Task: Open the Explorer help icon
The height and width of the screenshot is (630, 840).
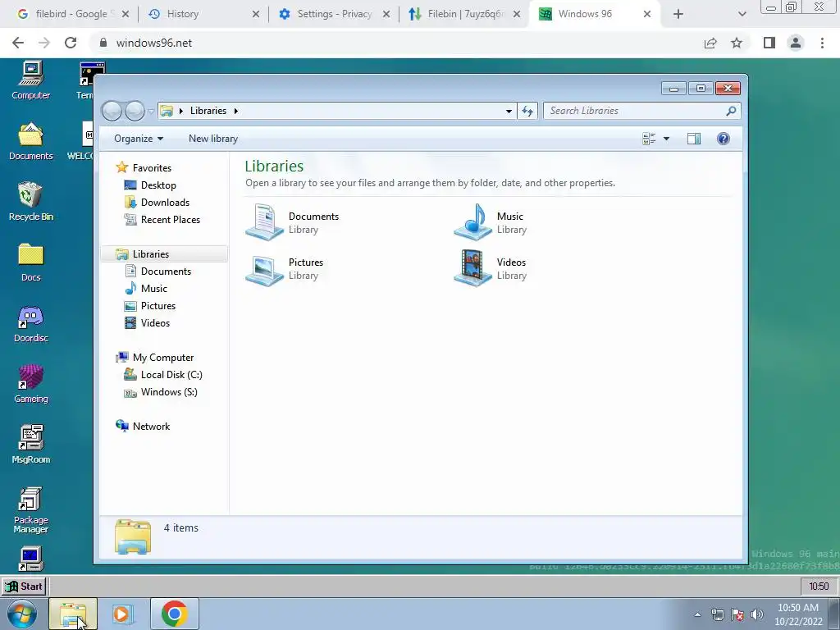Action: tap(724, 139)
